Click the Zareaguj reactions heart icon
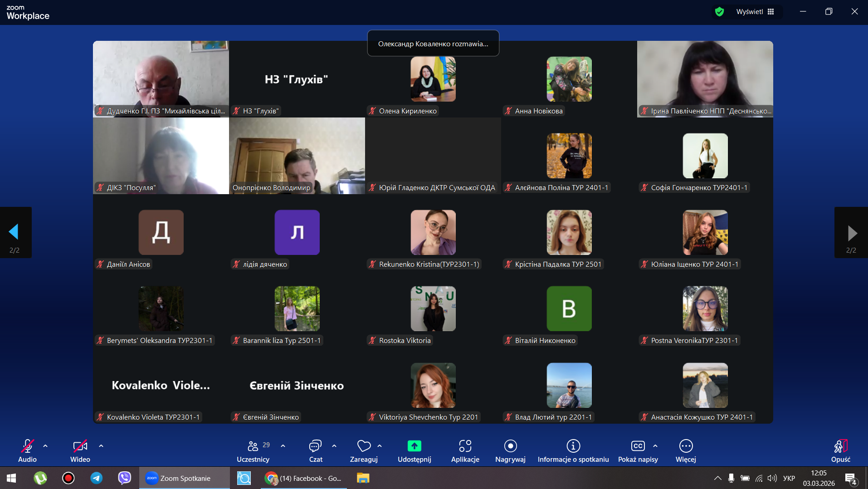The image size is (868, 489). click(364, 446)
